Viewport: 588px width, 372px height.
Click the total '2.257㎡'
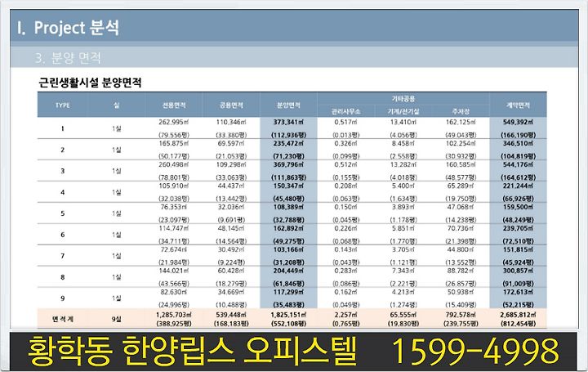[345, 315]
